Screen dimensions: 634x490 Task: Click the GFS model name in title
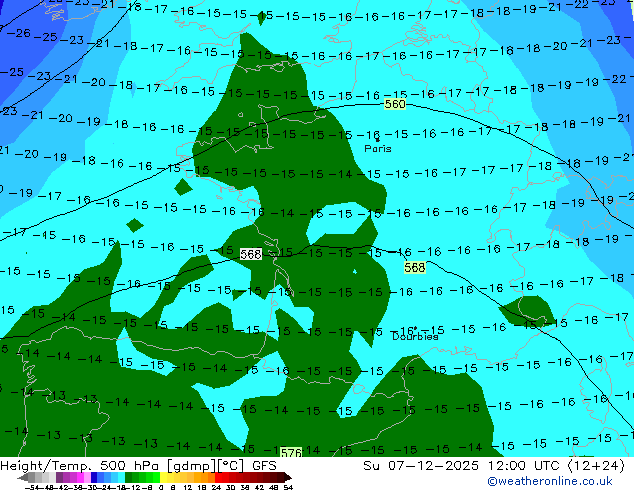[264, 466]
